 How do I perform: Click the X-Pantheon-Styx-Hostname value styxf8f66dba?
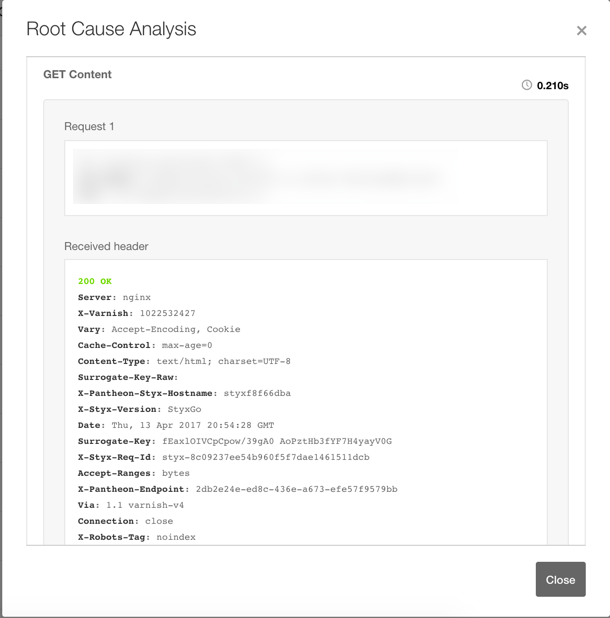pyautogui.click(x=257, y=393)
